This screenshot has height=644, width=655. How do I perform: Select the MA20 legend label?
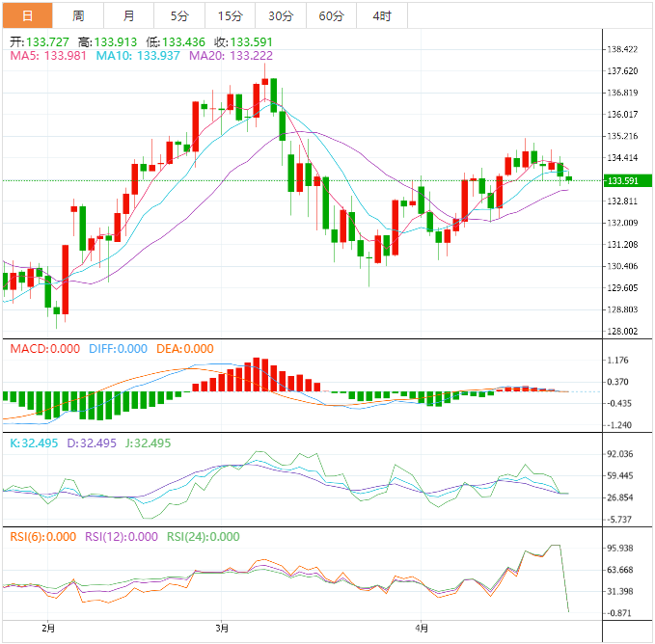(231, 56)
